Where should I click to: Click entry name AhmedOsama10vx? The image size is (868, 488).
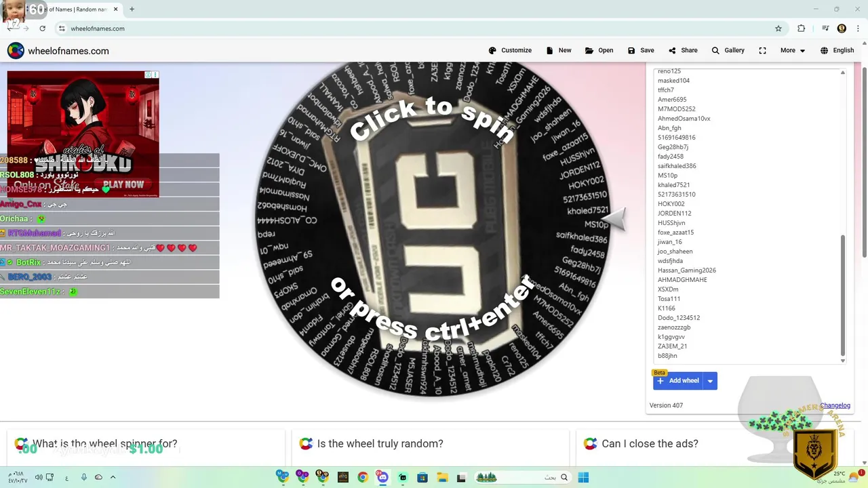point(684,119)
